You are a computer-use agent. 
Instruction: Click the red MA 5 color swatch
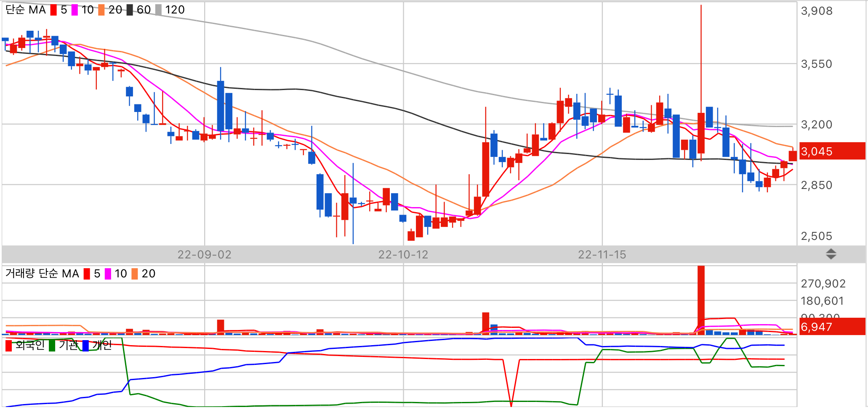coord(53,10)
